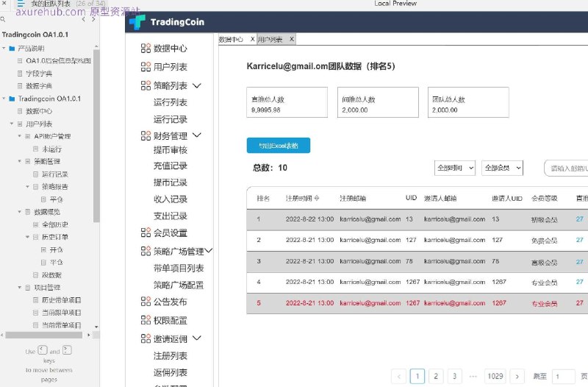588x387 pixels.
Task: Open 充值记录 in side menu
Action: coord(171,166)
